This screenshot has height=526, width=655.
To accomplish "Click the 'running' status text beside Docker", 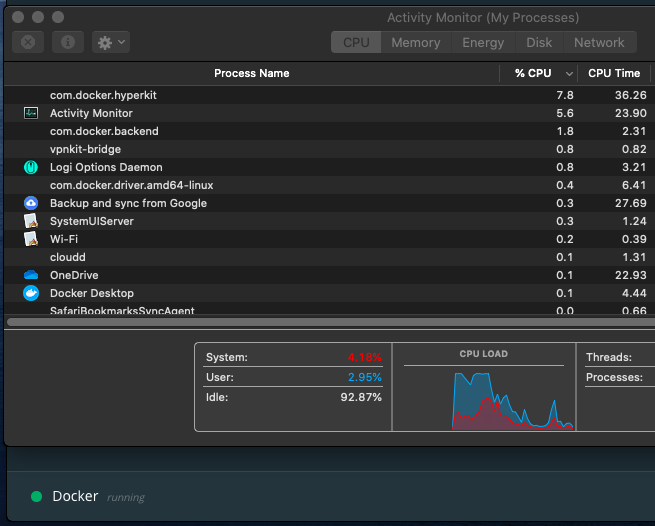I will tap(126, 498).
